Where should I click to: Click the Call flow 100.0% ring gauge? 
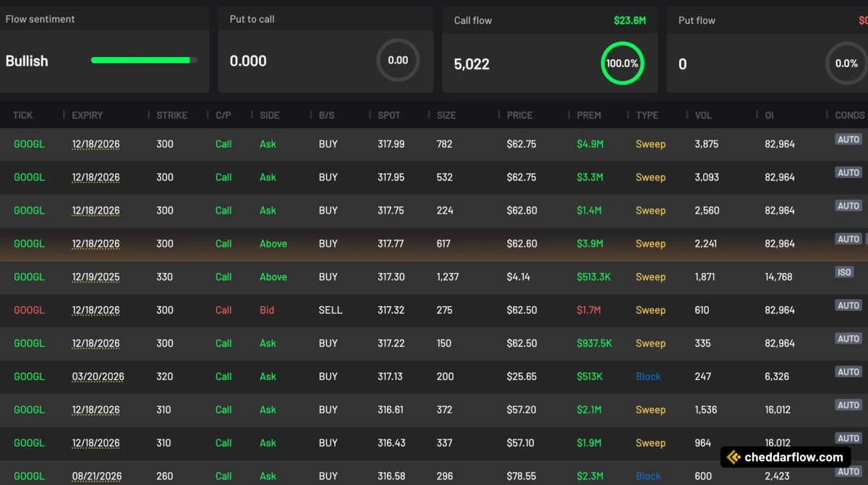click(x=622, y=63)
